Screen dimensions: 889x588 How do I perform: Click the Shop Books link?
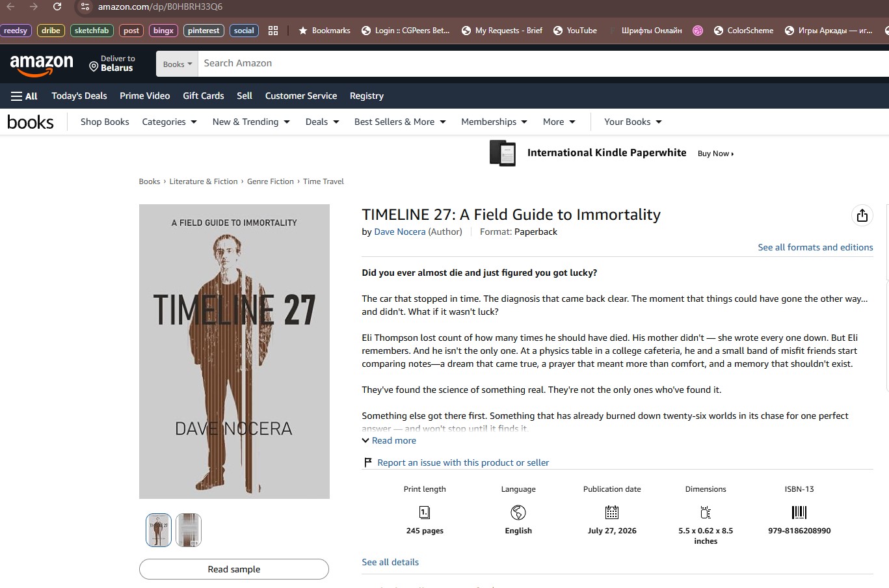[x=105, y=122]
